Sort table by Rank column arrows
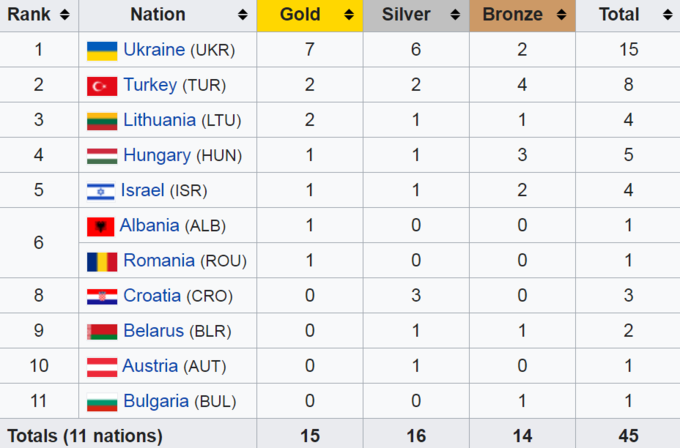The image size is (680, 448). (65, 15)
